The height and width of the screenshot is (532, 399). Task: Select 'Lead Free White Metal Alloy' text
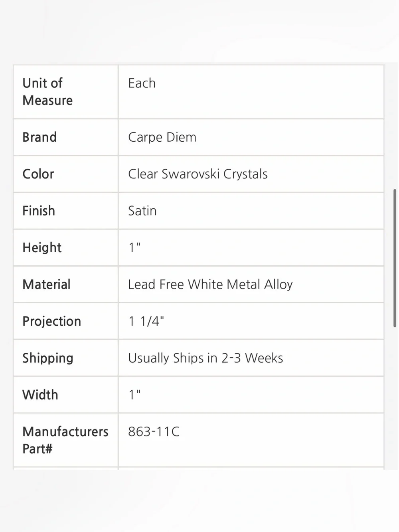(210, 285)
